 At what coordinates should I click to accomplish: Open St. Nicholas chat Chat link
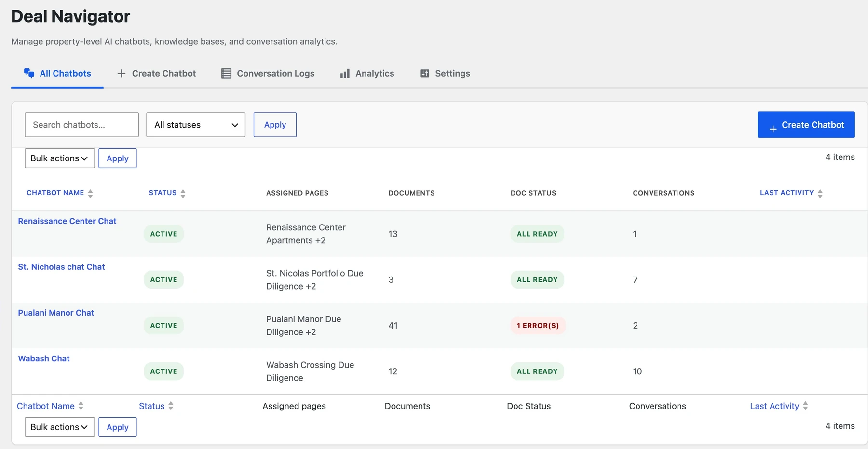point(61,267)
